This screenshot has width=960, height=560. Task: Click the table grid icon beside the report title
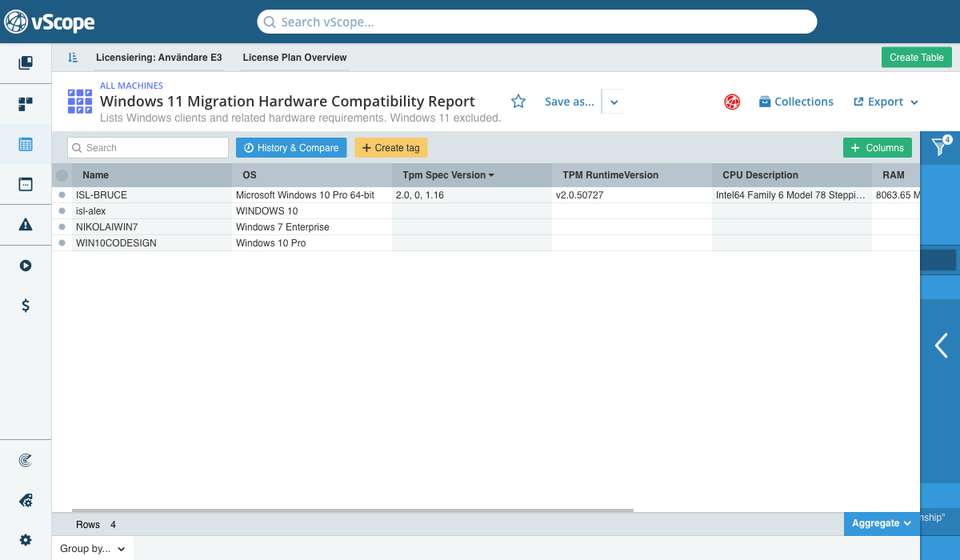click(80, 102)
